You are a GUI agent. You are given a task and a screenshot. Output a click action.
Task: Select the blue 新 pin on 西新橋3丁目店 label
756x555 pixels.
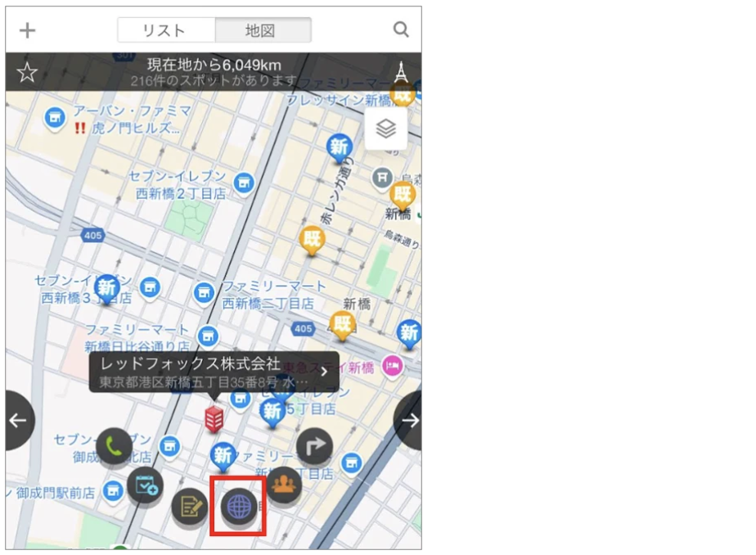point(106,288)
